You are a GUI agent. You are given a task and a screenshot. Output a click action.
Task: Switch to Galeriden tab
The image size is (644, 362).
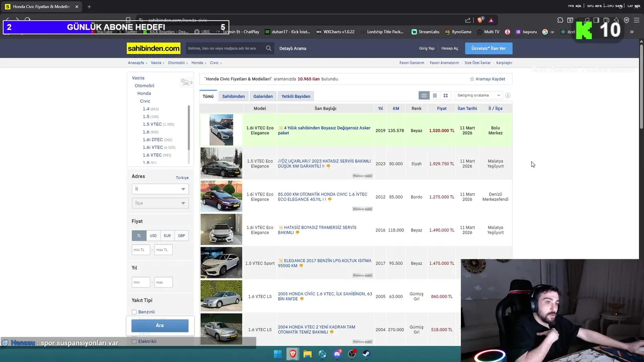click(x=263, y=96)
